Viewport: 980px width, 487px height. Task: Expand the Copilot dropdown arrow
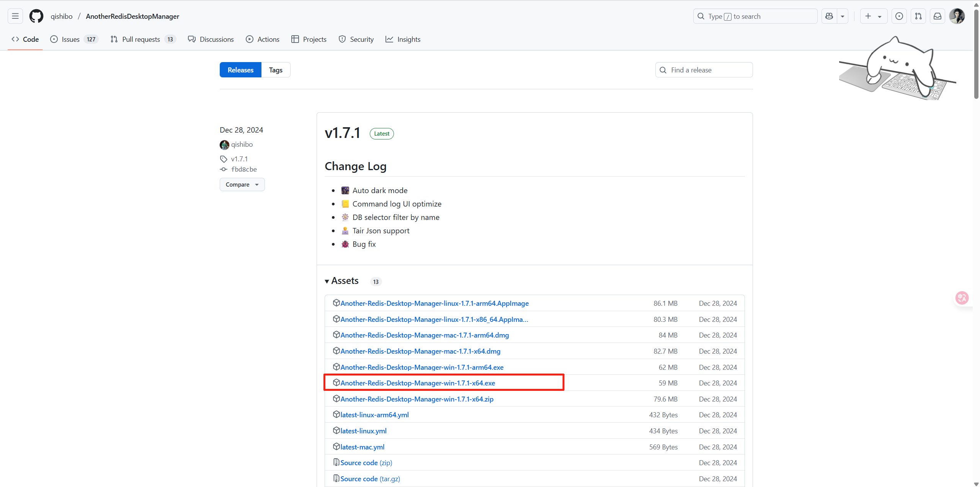843,16
